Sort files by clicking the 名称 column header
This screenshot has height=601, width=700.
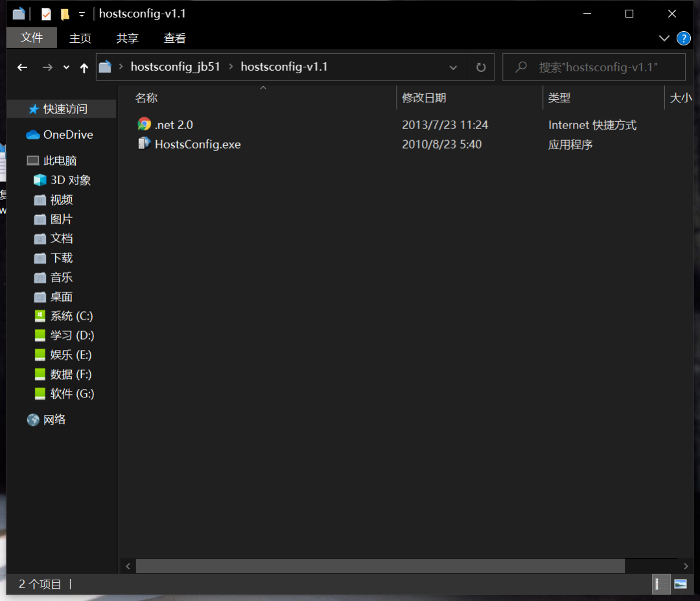(146, 97)
